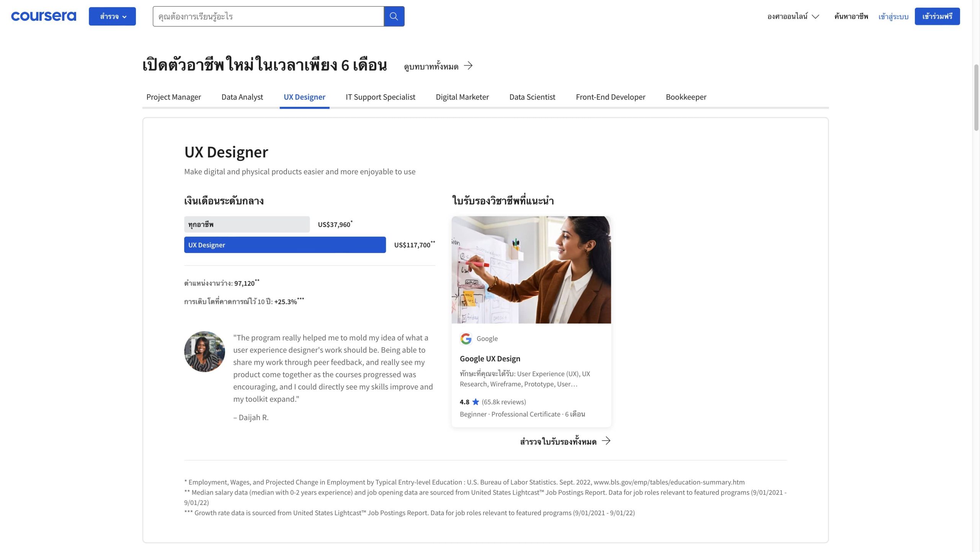Open the ค้นหาอาชีพ find careers link
Viewport: 980px width, 552px height.
pos(851,16)
